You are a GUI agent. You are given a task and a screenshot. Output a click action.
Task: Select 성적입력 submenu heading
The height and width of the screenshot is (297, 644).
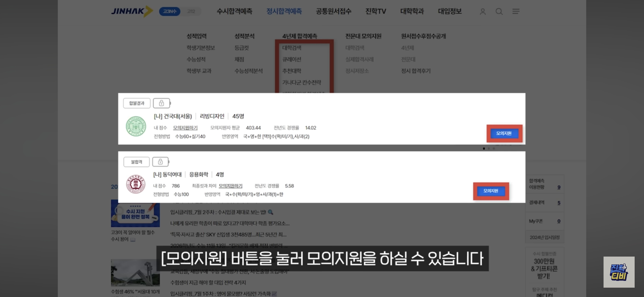[x=197, y=36]
